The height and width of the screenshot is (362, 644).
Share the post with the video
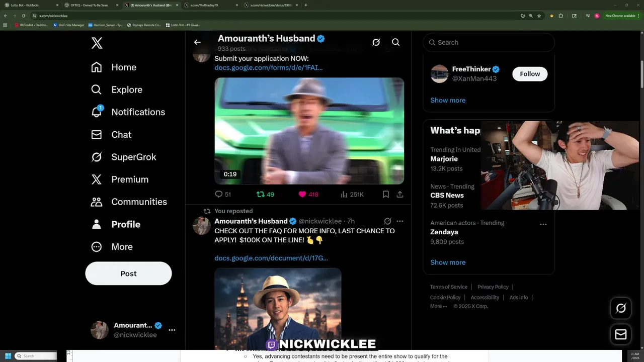[x=400, y=194]
